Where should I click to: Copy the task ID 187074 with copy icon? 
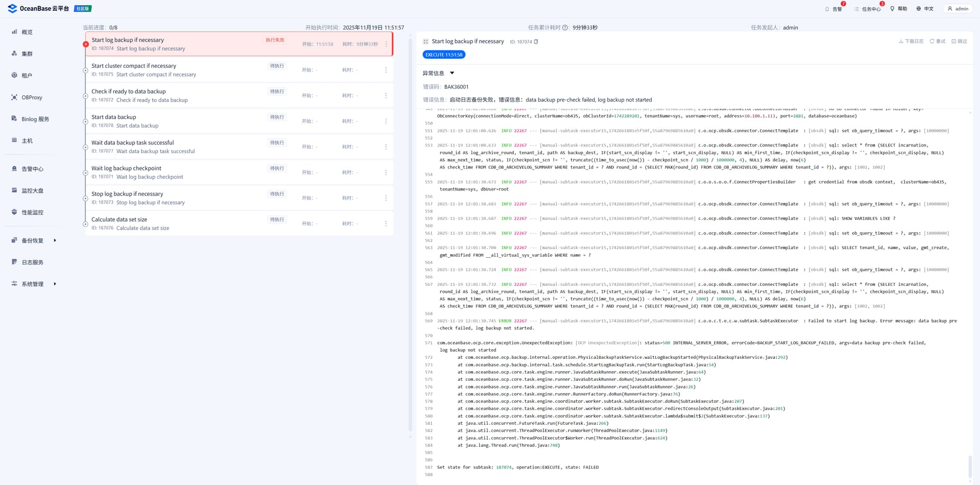click(536, 42)
